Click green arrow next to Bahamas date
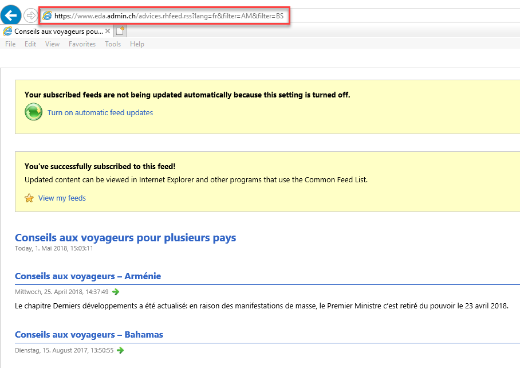The image size is (520, 368). tap(121, 351)
